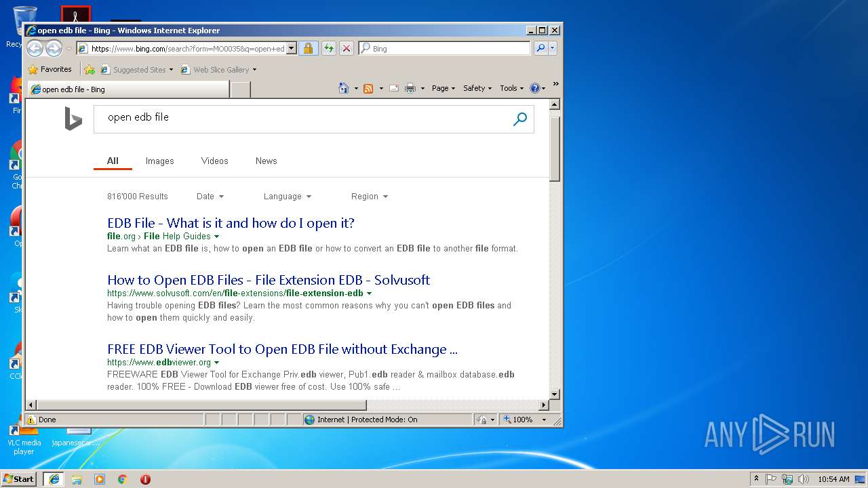This screenshot has height=488, width=868.
Task: Click the Back navigation arrow
Action: [35, 48]
